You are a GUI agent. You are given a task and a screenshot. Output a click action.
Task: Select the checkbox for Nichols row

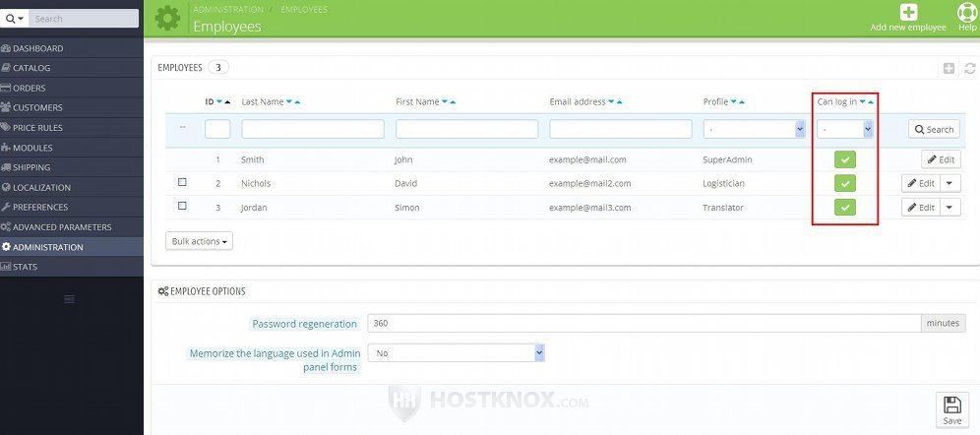pyautogui.click(x=182, y=182)
